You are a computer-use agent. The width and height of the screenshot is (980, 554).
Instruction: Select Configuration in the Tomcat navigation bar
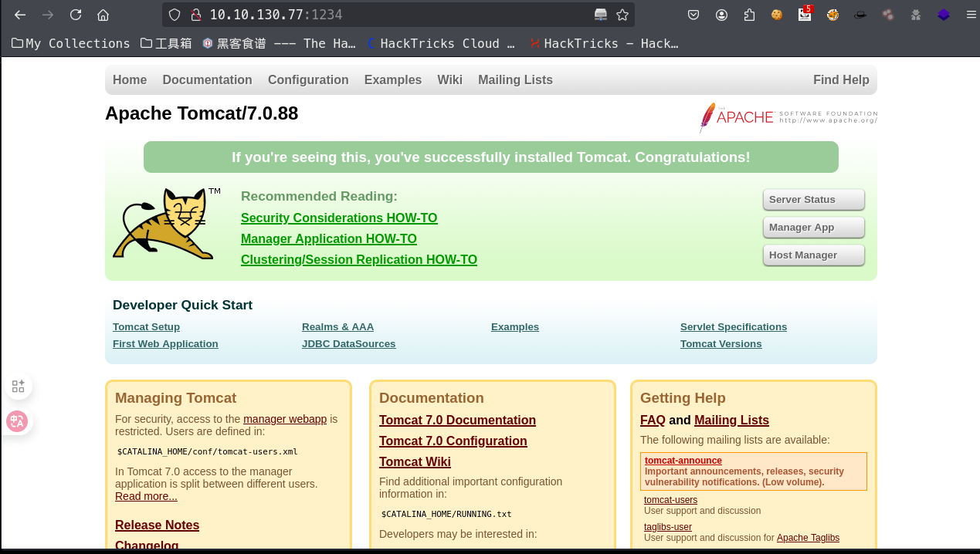click(x=308, y=79)
